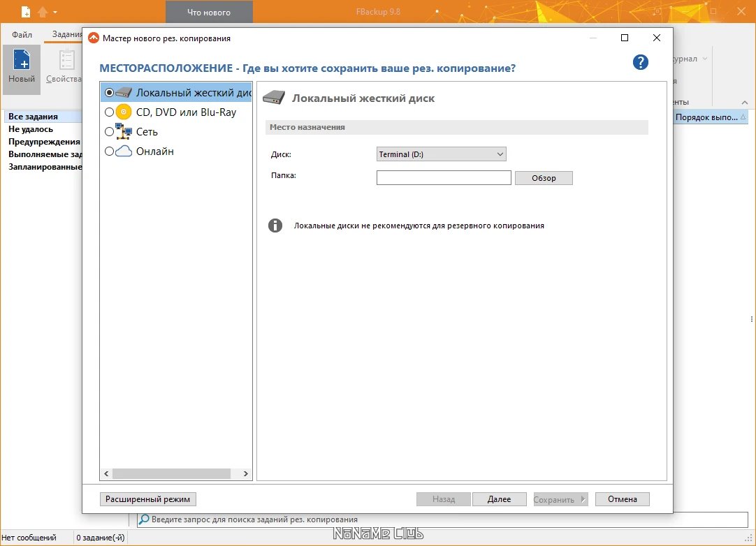
Task: Select Выполняемые задания filter in the sidebar
Action: (45, 154)
